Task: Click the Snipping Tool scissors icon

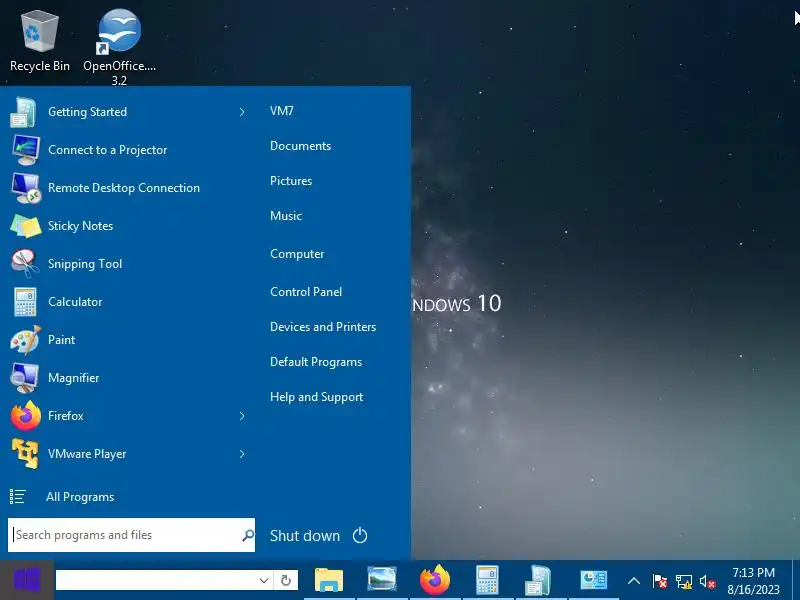Action: click(x=24, y=263)
